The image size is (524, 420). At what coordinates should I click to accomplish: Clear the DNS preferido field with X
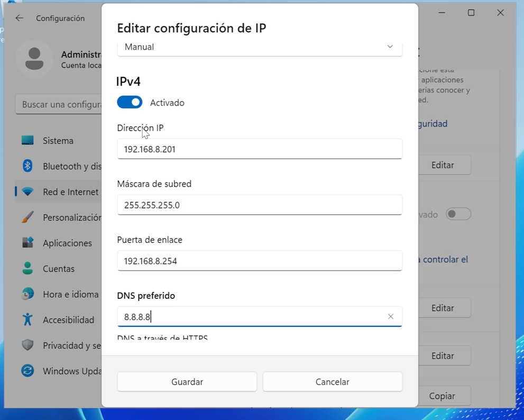[x=390, y=316]
